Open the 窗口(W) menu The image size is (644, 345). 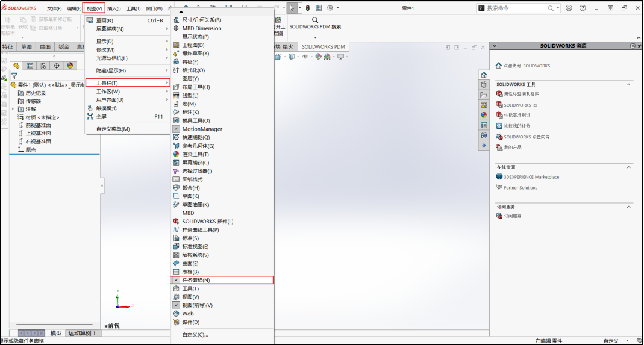click(x=154, y=8)
